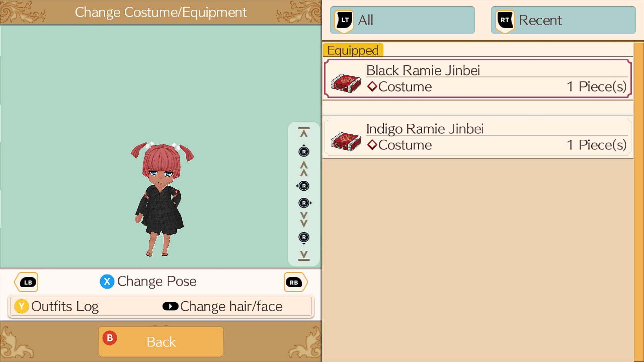Screen dimensions: 644x362
Task: Click the double up chevron camera control
Action: click(304, 169)
